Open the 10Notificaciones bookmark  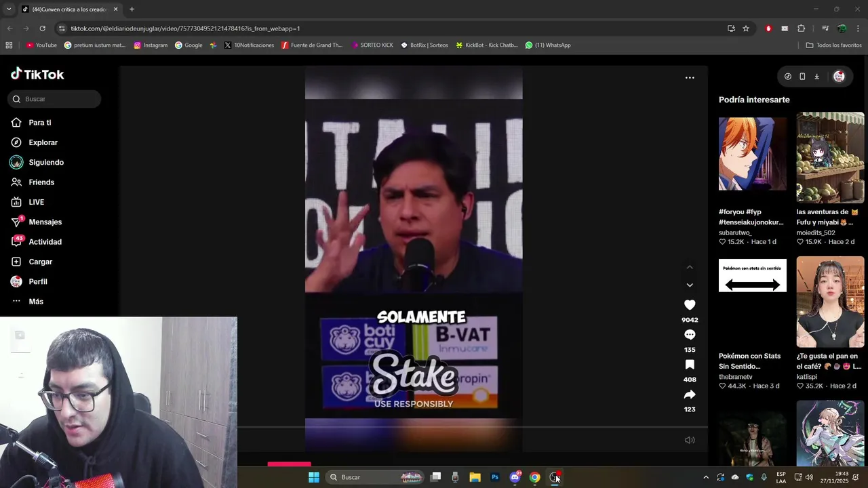(x=249, y=45)
